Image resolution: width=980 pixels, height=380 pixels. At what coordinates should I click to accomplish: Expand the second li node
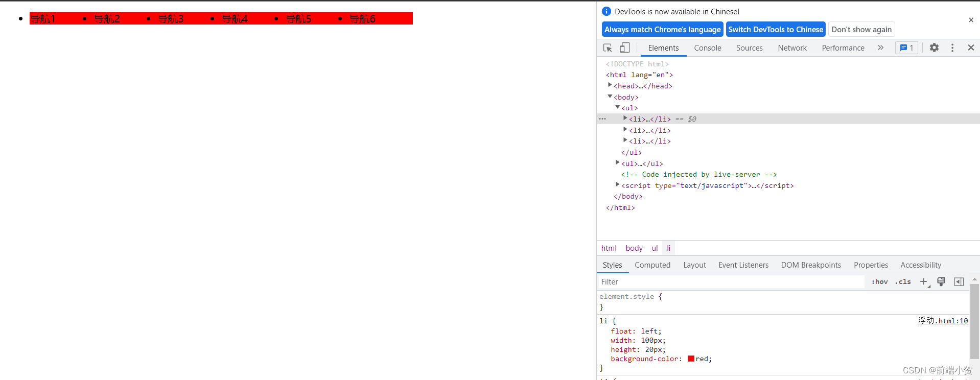[x=625, y=129]
